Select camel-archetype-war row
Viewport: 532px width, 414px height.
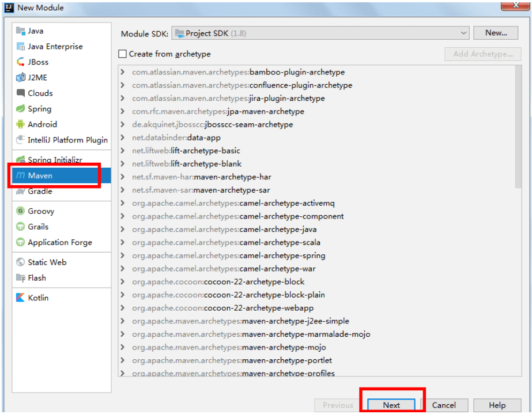coord(316,269)
